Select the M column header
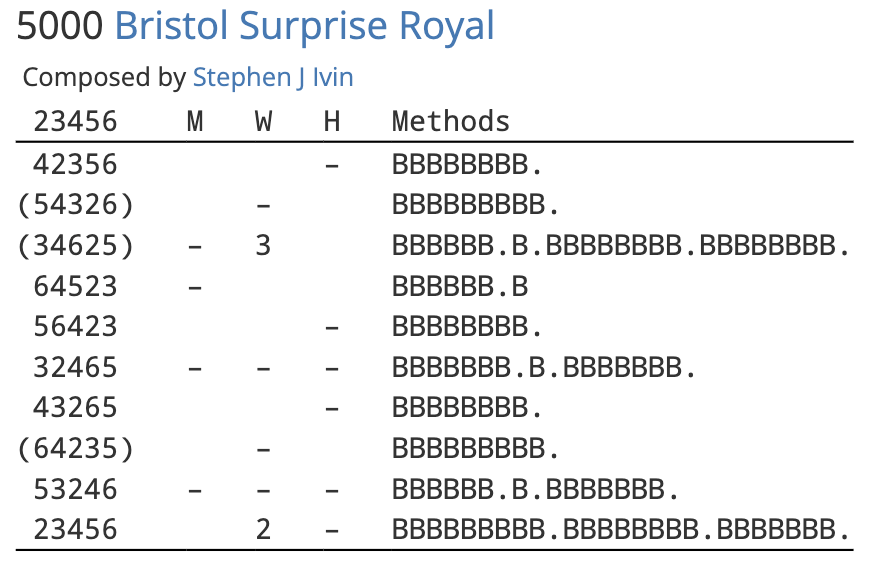890x564 pixels. pyautogui.click(x=195, y=122)
